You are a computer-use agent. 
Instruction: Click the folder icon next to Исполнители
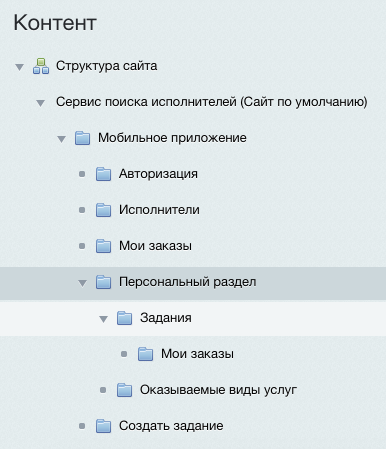(x=104, y=210)
